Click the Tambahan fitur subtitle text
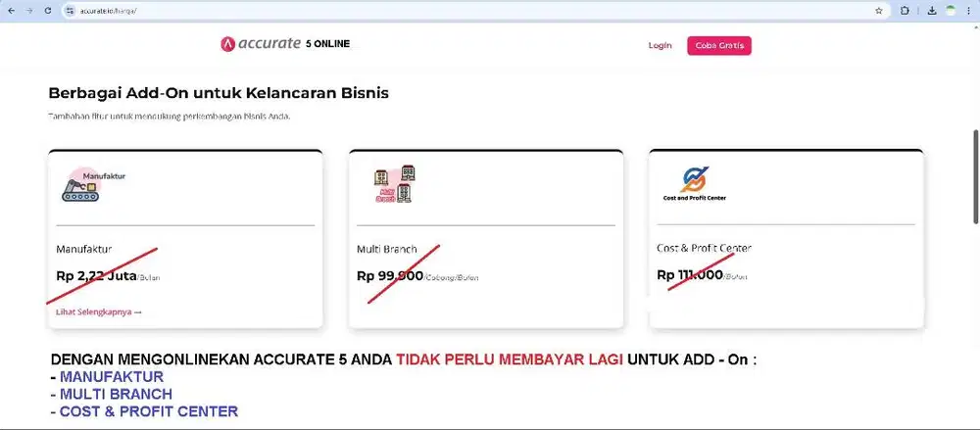The height and width of the screenshot is (430, 980). point(170,117)
